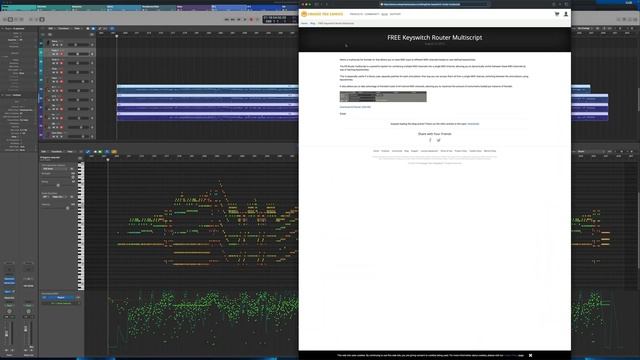The image size is (640, 360).
Task: Adjust the Velocity slider in the piano roll inspector
Action: [67, 208]
